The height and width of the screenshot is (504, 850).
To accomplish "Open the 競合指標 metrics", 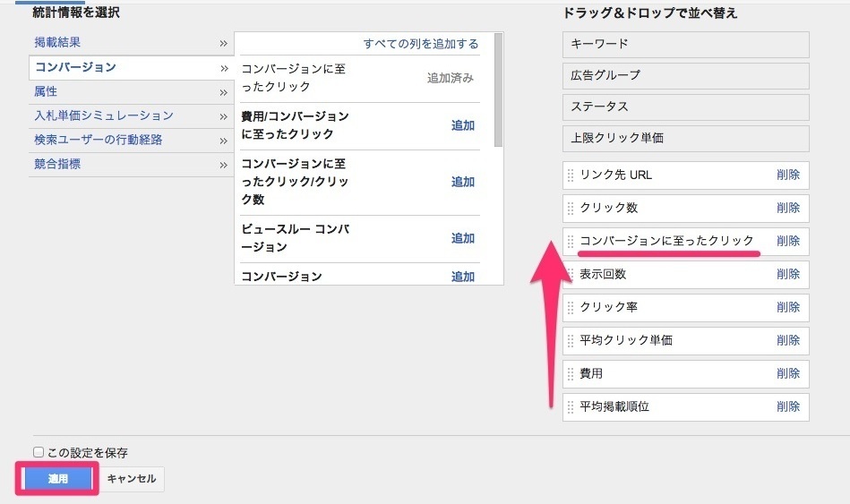I will pos(131,164).
